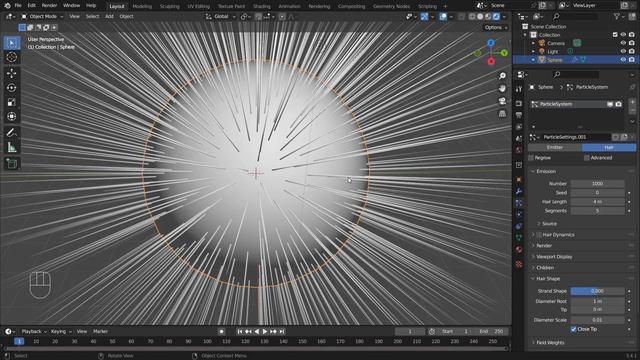Switch particle type to Emitter
This screenshot has width=640, height=360.
(x=555, y=147)
